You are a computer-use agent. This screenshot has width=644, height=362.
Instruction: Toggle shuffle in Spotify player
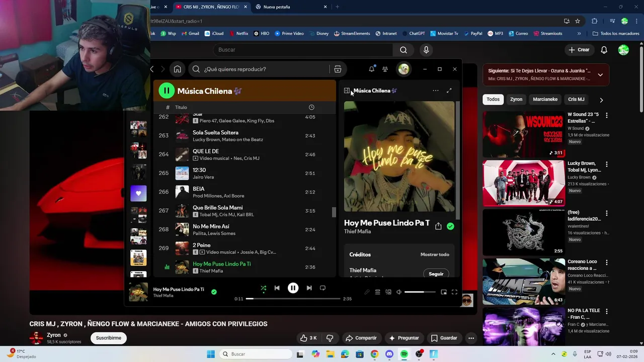pyautogui.click(x=263, y=288)
